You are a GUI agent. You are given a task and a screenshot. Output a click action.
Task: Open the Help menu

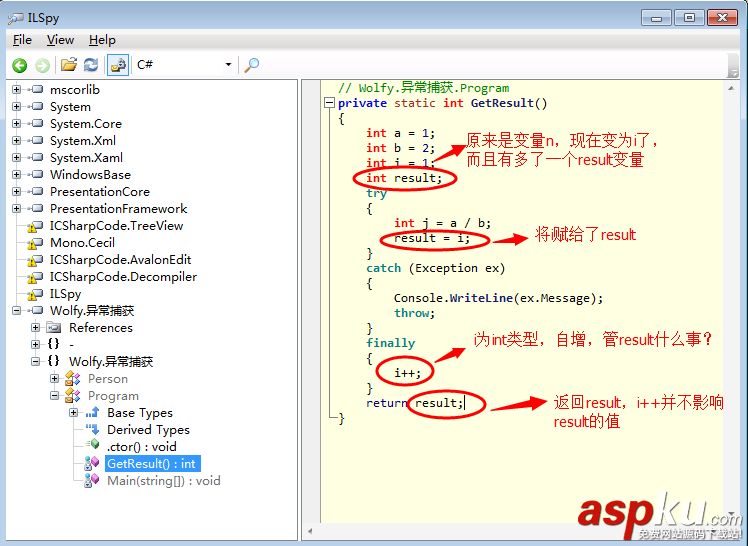point(102,40)
